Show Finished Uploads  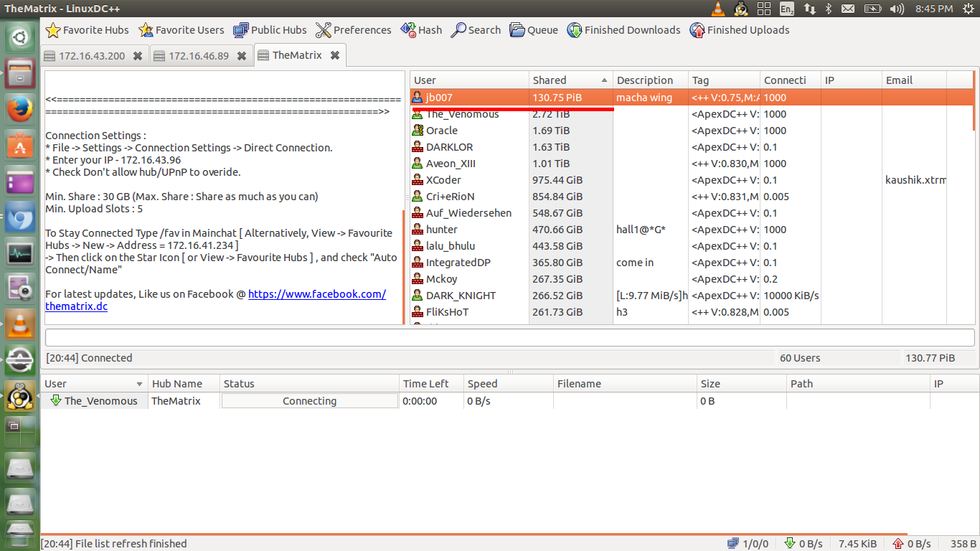coord(740,30)
